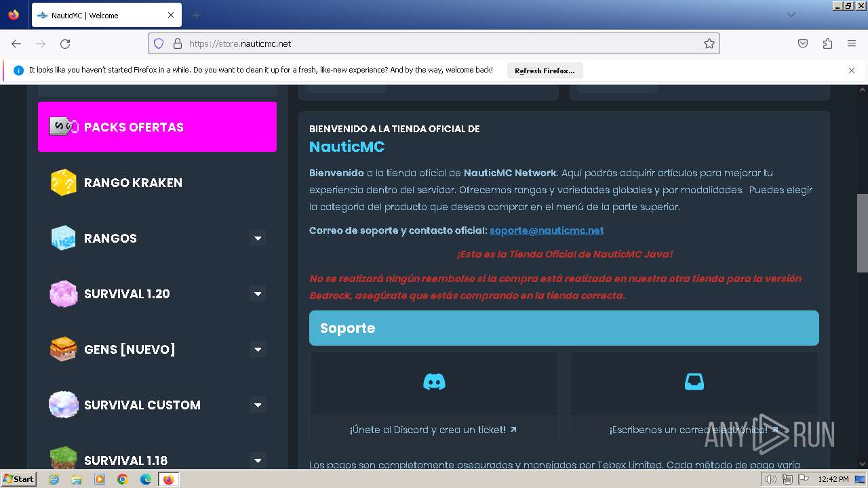The height and width of the screenshot is (488, 868).
Task: Launch Internet Explorer from taskbar
Action: (54, 479)
